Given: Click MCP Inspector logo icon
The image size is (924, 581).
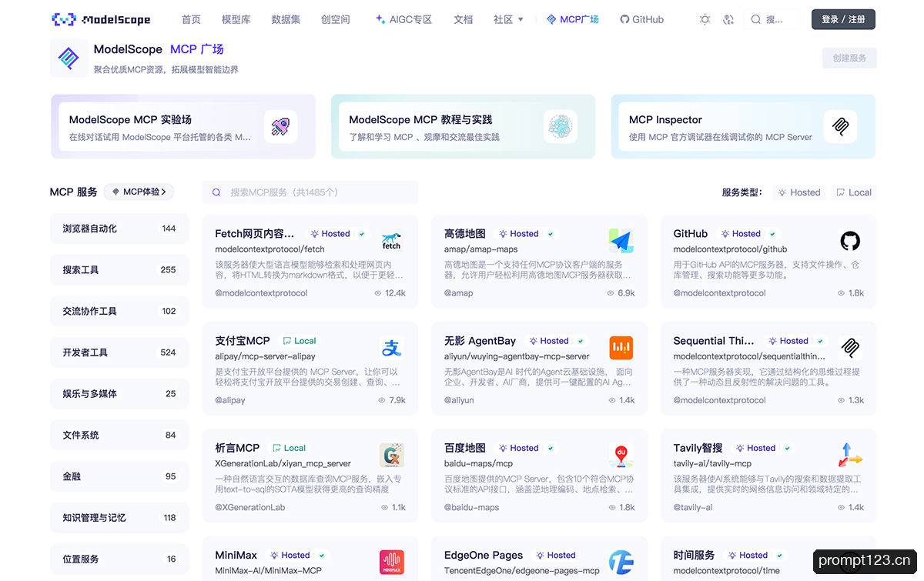Looking at the screenshot, I should point(840,126).
